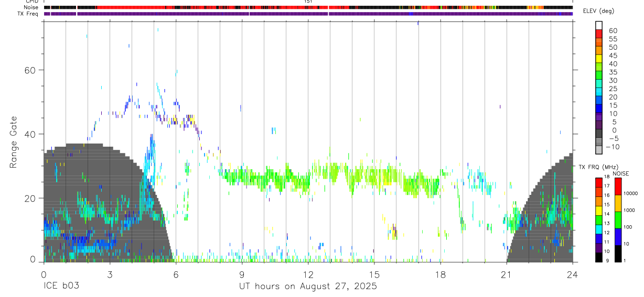Click the 3 tick label on the UT hours axis
644x297 pixels.
click(110, 274)
